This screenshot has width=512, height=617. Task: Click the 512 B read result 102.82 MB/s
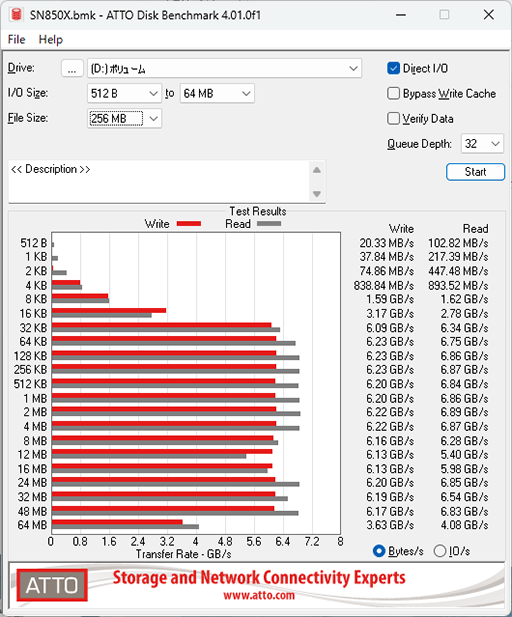[458, 243]
